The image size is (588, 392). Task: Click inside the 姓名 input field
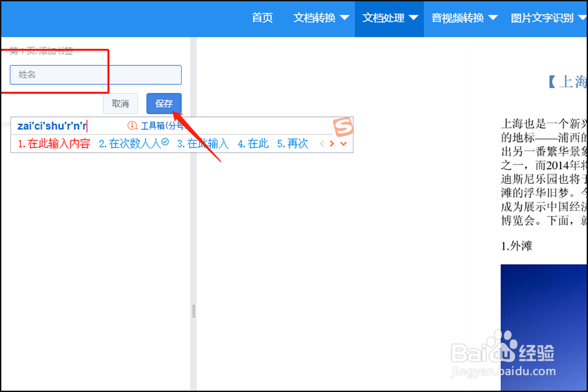coord(95,74)
